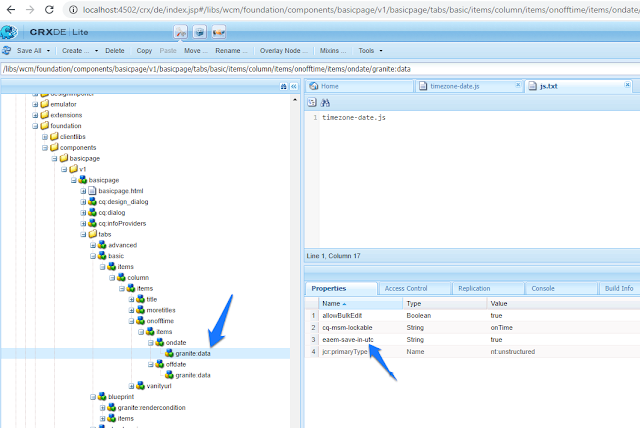
Task: Open the Tools dropdown menu
Action: pyautogui.click(x=370, y=51)
